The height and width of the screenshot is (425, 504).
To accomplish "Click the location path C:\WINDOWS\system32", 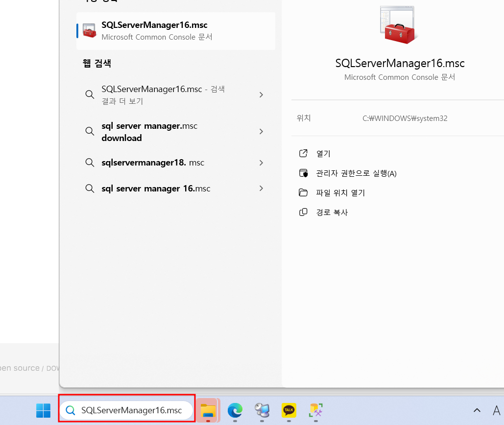I will tap(405, 118).
